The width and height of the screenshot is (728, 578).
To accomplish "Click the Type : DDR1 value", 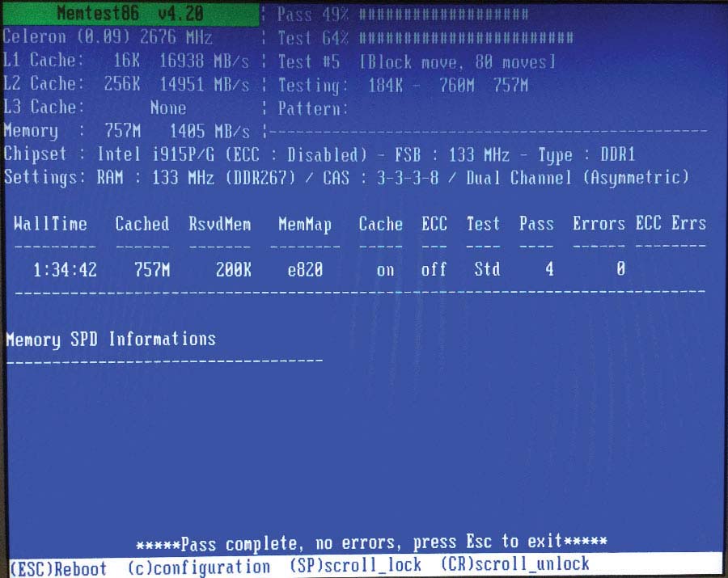I will point(586,155).
